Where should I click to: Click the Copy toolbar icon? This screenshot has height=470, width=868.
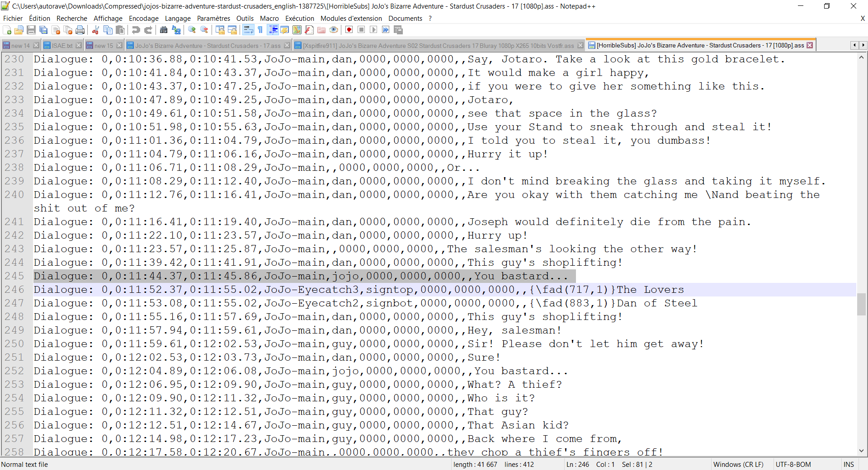tap(108, 30)
